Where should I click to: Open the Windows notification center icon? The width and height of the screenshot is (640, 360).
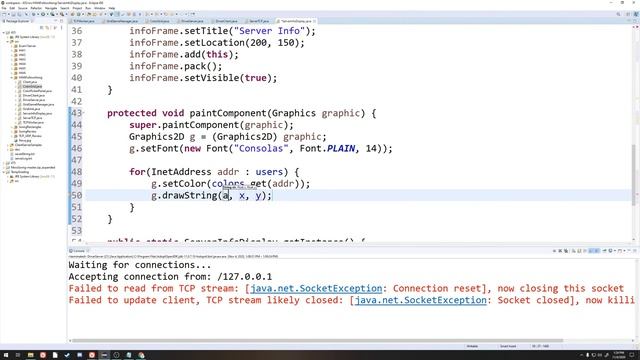tap(631, 355)
